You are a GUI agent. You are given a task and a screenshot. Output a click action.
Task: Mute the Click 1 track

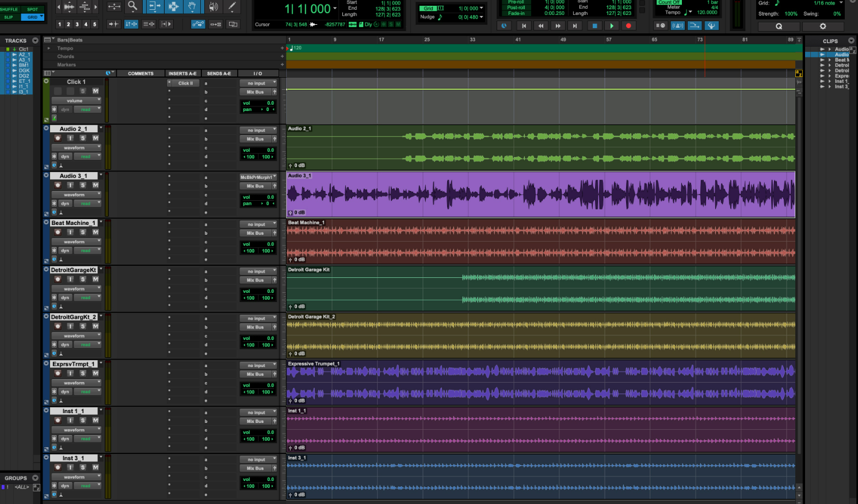point(96,91)
